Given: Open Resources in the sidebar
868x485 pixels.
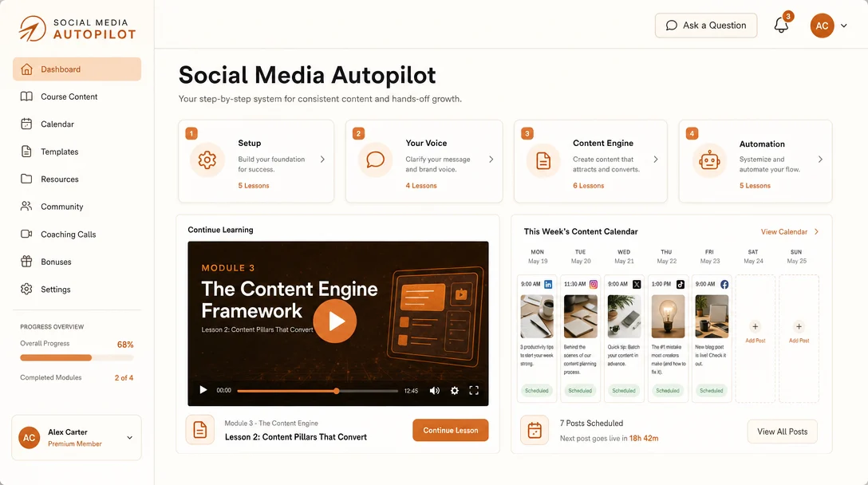Looking at the screenshot, I should [x=77, y=179].
